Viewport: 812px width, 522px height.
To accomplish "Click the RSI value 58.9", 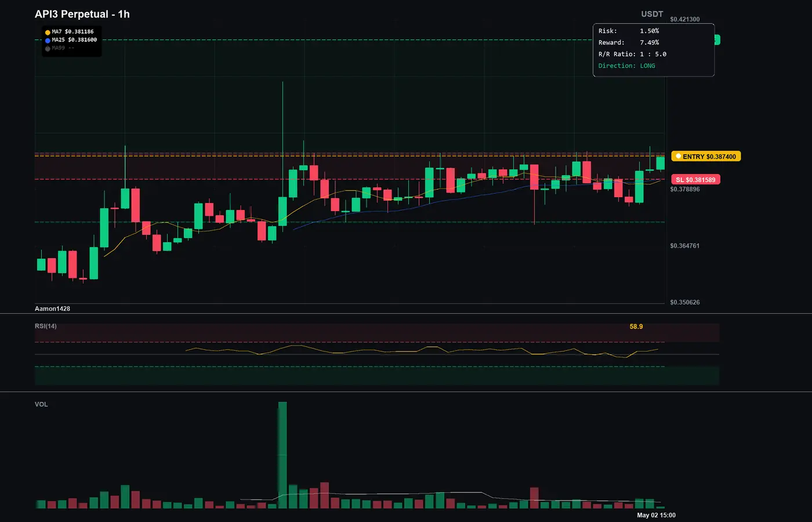I will pyautogui.click(x=636, y=327).
